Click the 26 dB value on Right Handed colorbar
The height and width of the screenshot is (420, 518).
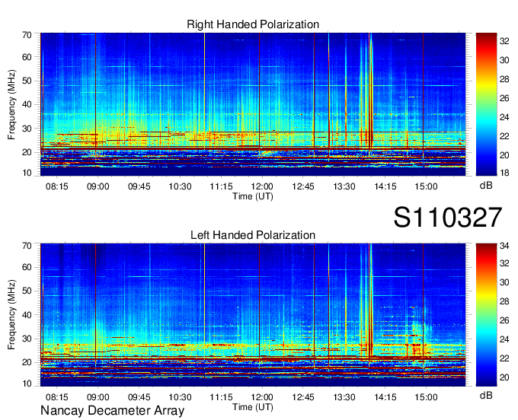504,98
